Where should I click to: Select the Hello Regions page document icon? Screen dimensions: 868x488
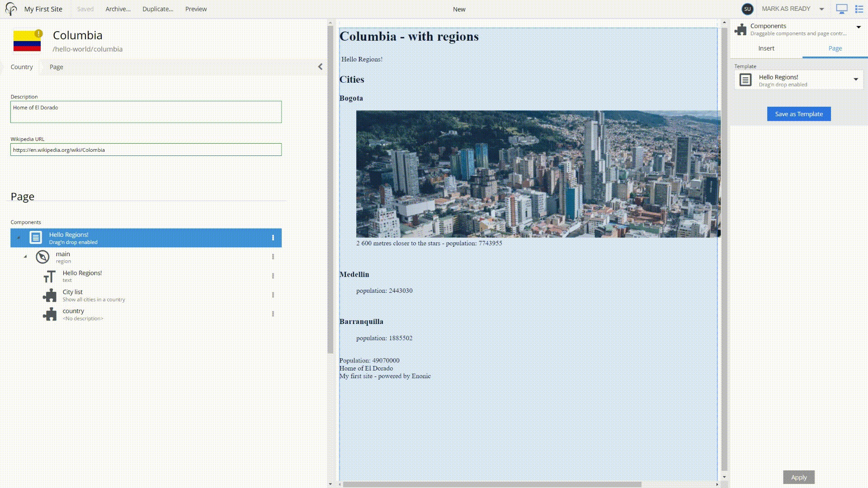click(35, 237)
